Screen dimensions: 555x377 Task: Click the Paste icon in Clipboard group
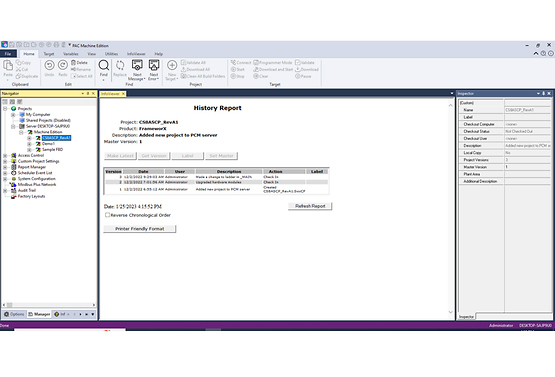point(8,66)
